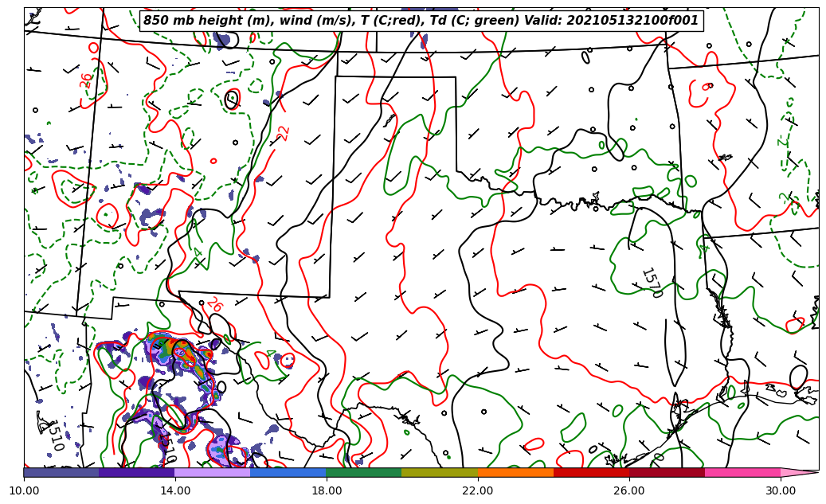Click the 30.00 colorbar tick label
Screen dimensions: 826x504
point(781,490)
